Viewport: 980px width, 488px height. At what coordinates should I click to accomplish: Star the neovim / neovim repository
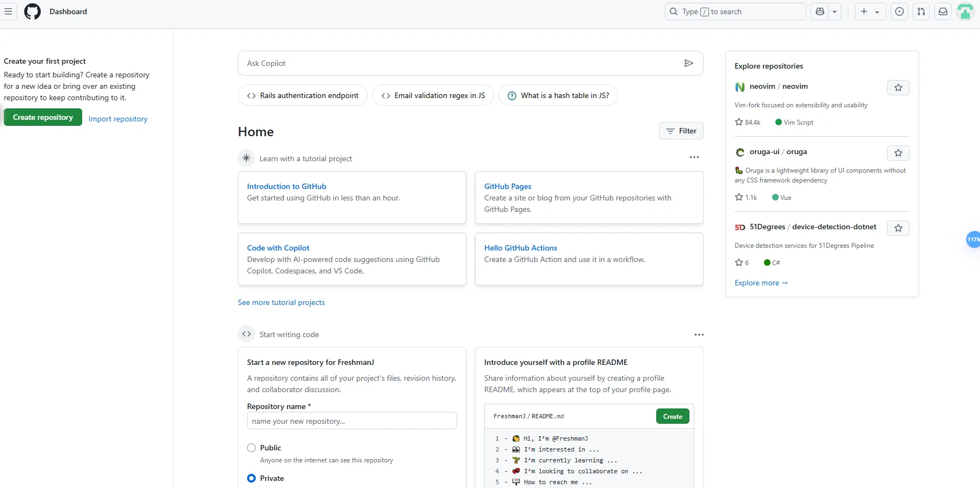pos(898,88)
